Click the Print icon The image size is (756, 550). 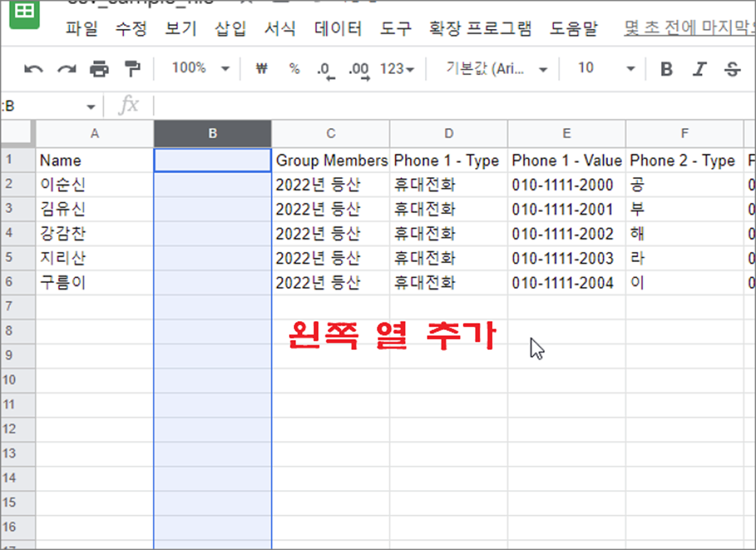pyautogui.click(x=99, y=69)
